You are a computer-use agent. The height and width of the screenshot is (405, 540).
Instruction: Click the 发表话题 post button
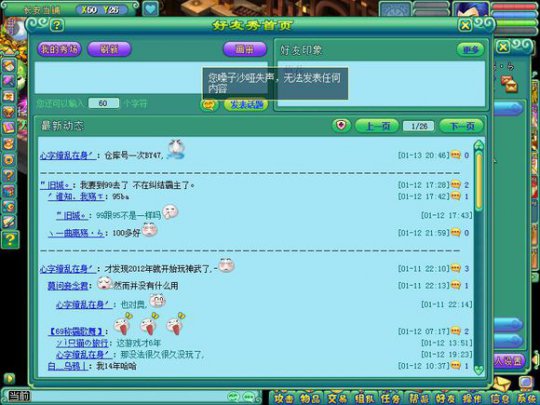point(246,104)
